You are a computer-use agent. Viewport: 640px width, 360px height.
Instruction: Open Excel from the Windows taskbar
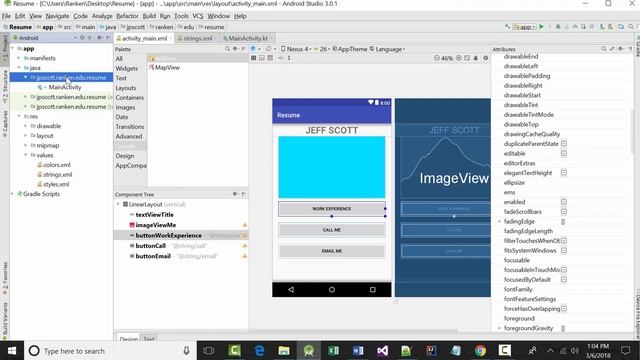pos(333,351)
